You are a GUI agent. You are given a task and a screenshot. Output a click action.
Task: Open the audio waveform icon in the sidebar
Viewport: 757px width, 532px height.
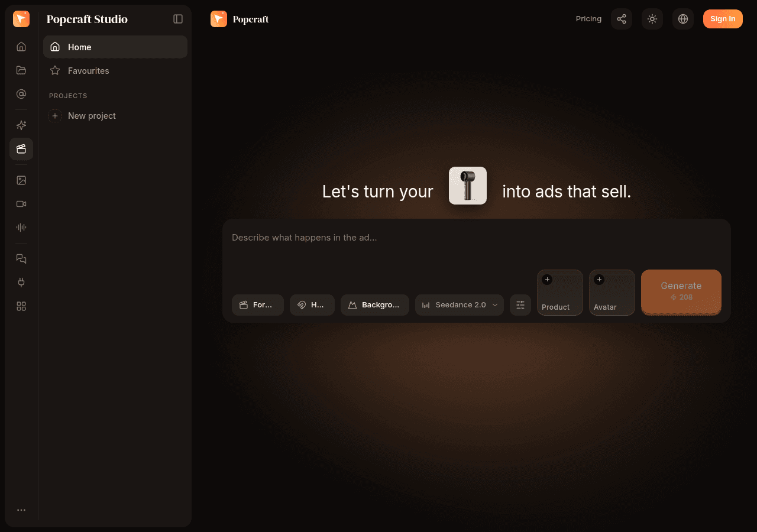click(x=21, y=228)
